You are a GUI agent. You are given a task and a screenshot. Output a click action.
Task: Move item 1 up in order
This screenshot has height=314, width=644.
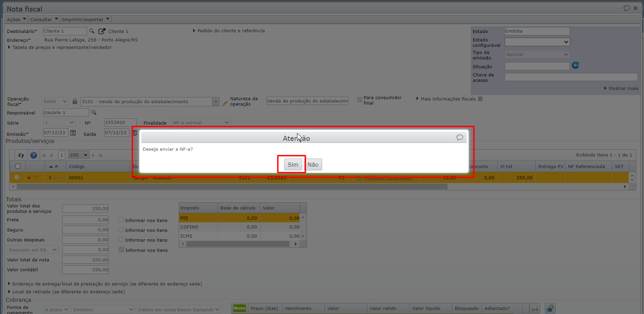pos(55,178)
